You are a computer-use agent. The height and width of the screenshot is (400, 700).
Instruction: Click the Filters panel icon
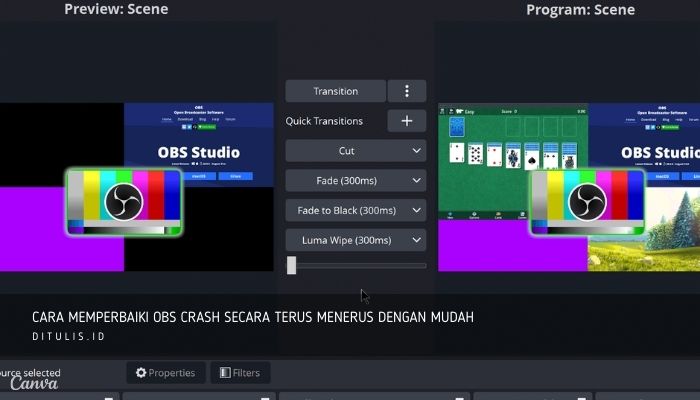pos(225,373)
